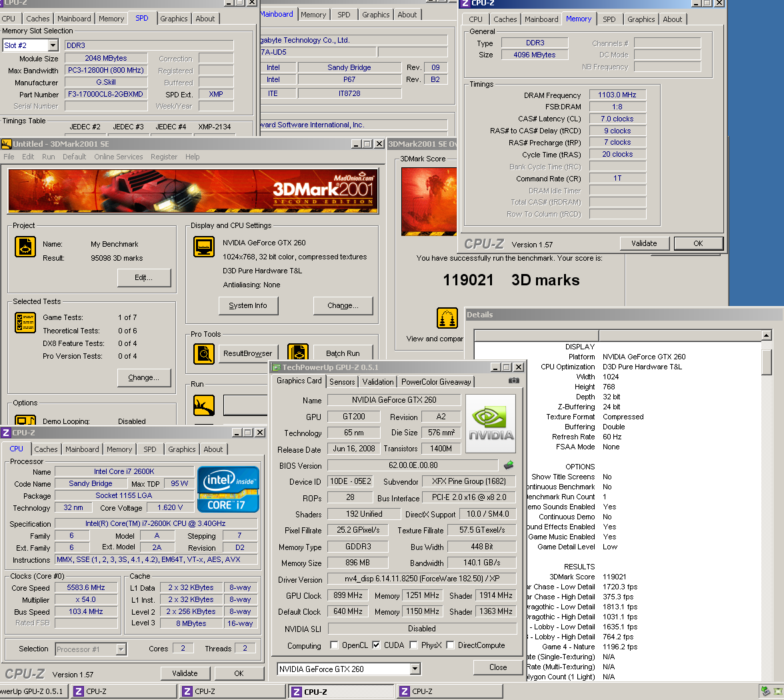Switch to Graphics tab in bottom-left CPU-Z

[x=182, y=449]
